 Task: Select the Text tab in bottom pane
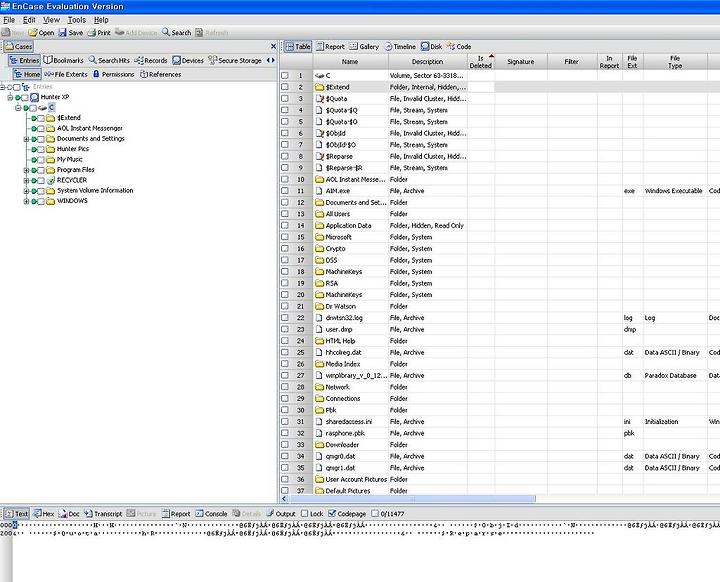click(x=17, y=514)
